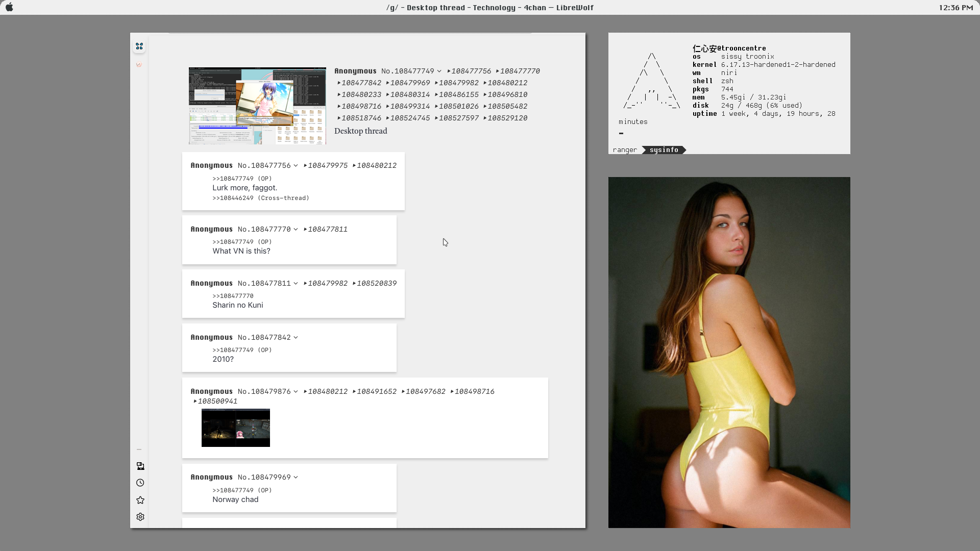The width and height of the screenshot is (980, 551).
Task: Click backlink 108477811 on the 'What VN is this?' post
Action: (327, 230)
